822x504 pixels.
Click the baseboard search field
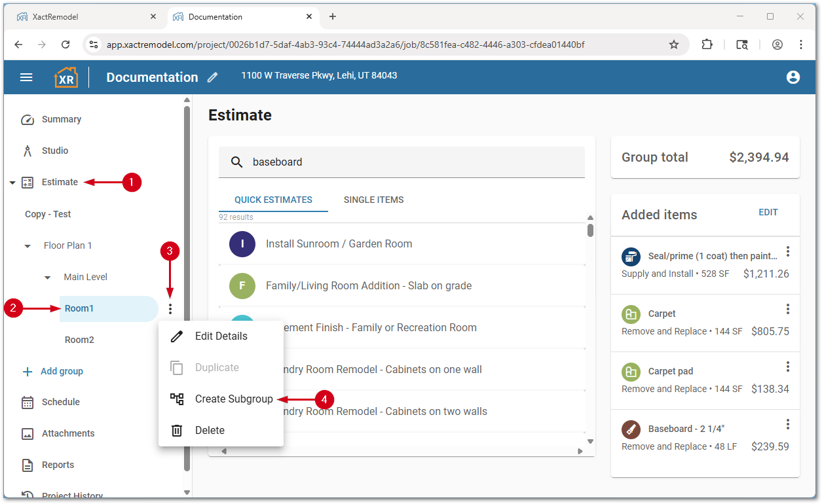(413, 162)
